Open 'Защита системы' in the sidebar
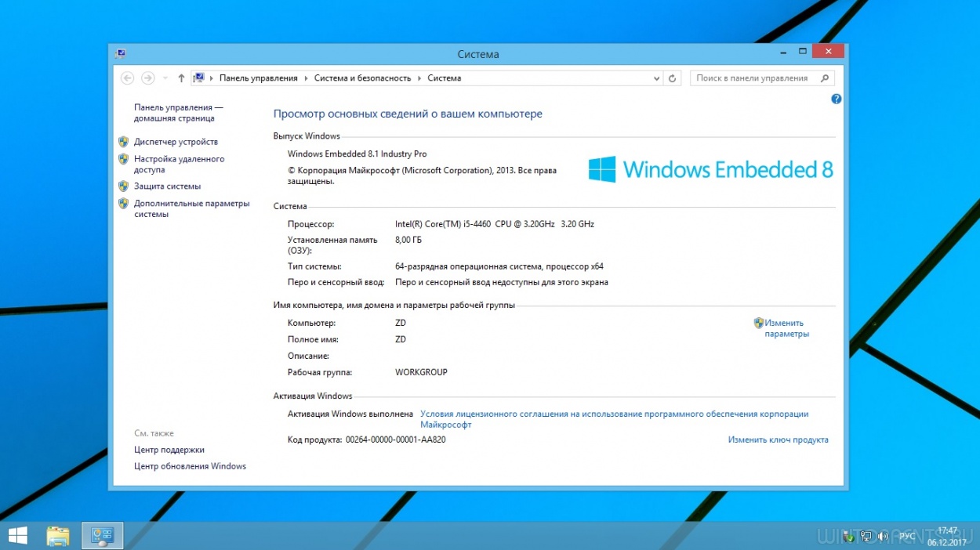980x550 pixels. 167,186
